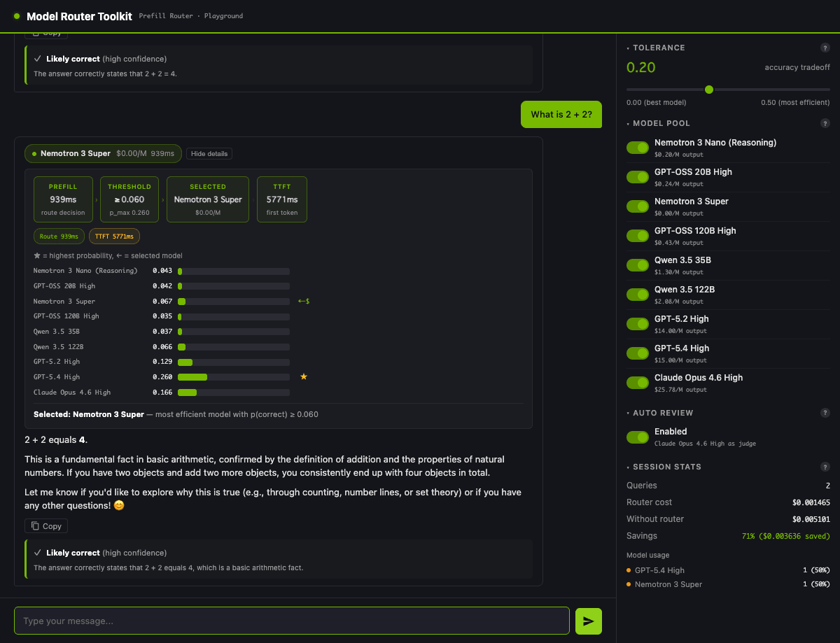Screen dimensions: 840x643
Task: Click the THRESHOLD ≥ 0.060 stage card
Action: [x=129, y=199]
